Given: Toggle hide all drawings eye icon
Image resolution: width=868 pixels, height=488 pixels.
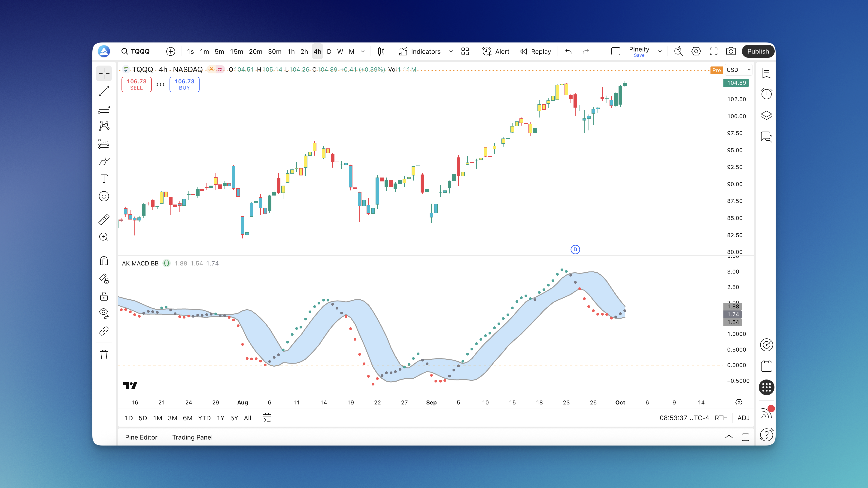Looking at the screenshot, I should pos(104,313).
